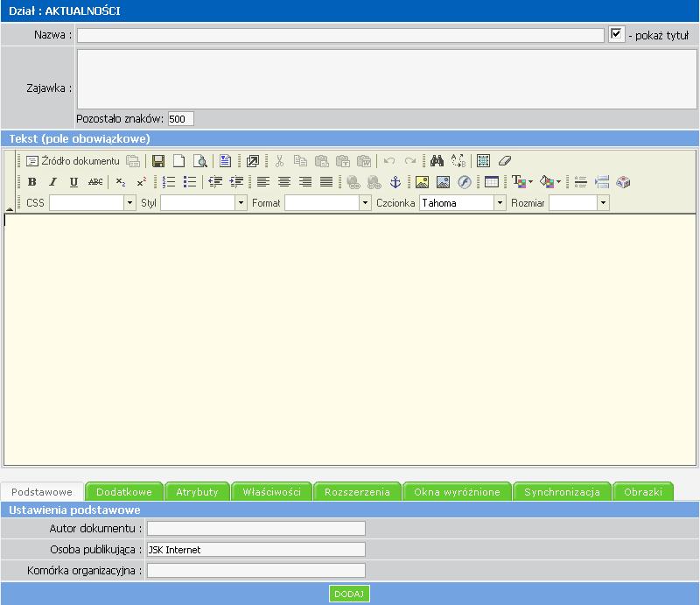Screen dimensions: 700x605
Task: Click the Insert Table icon
Action: point(491,182)
